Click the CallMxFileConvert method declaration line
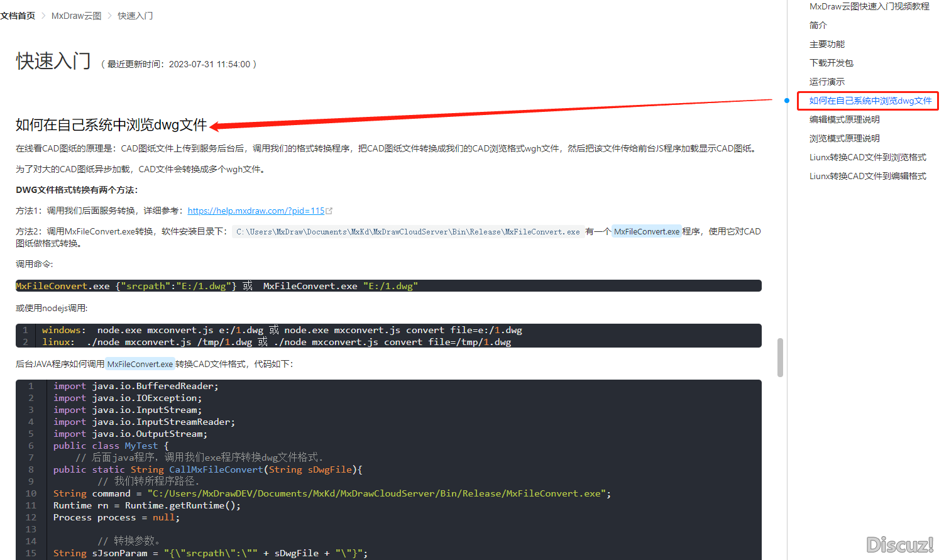The height and width of the screenshot is (560, 944). point(208,469)
